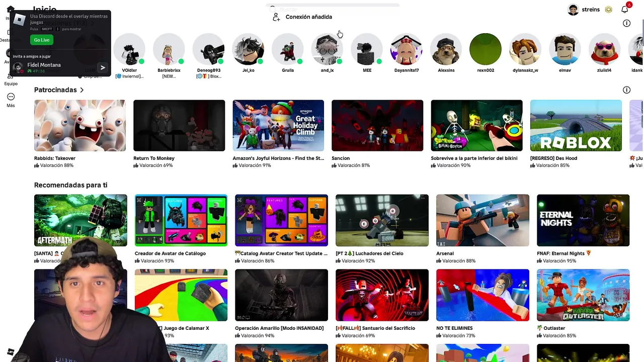Open Arsenal game thumbnail
The image size is (644, 362).
click(x=482, y=220)
